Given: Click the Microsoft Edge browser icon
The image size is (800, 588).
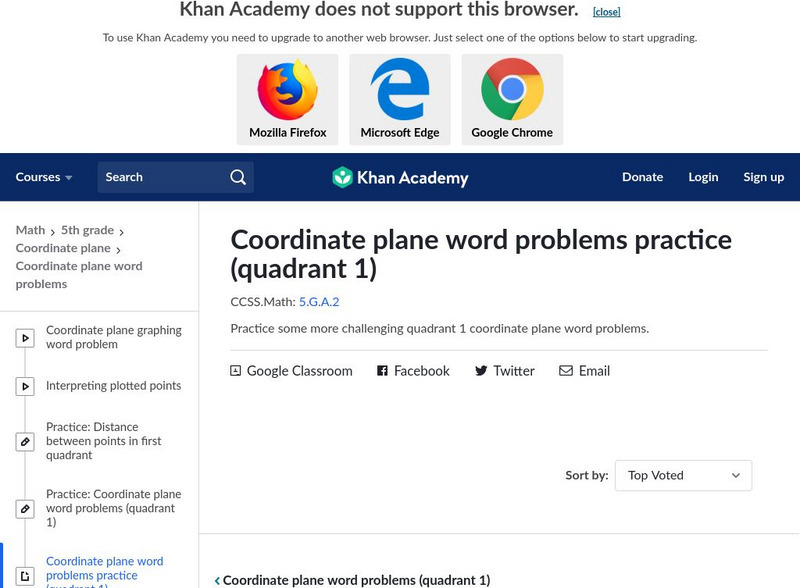Looking at the screenshot, I should tap(400, 90).
